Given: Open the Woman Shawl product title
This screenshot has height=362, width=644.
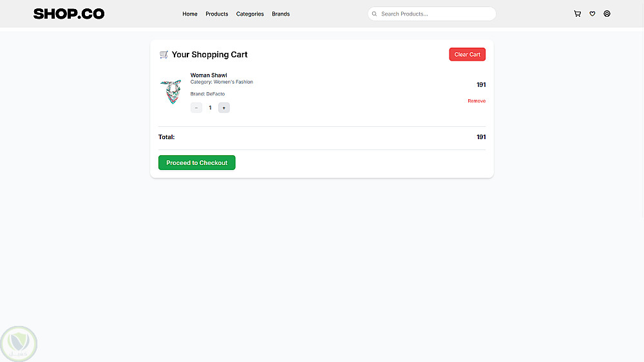Looking at the screenshot, I should (209, 75).
